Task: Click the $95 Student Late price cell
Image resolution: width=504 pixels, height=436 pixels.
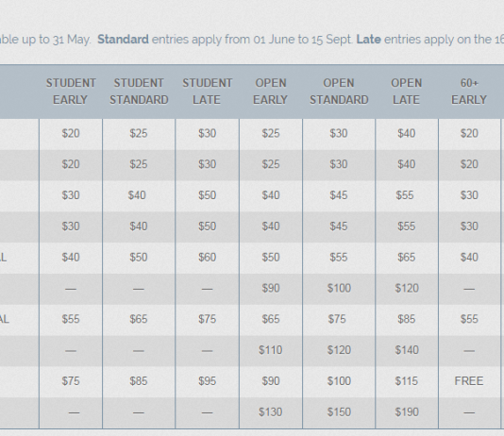Action: (x=208, y=381)
